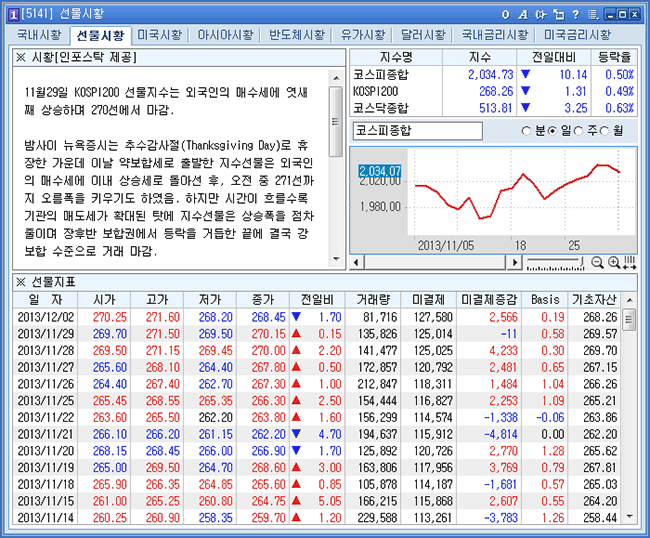Click the window detach icon in title bar
Image resolution: width=650 pixels, height=538 pixels.
[558, 14]
